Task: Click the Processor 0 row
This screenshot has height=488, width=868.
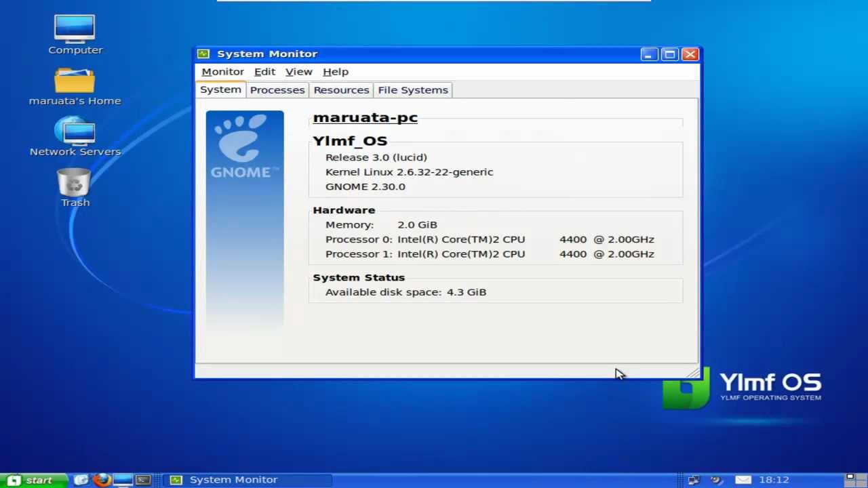Action: point(490,239)
